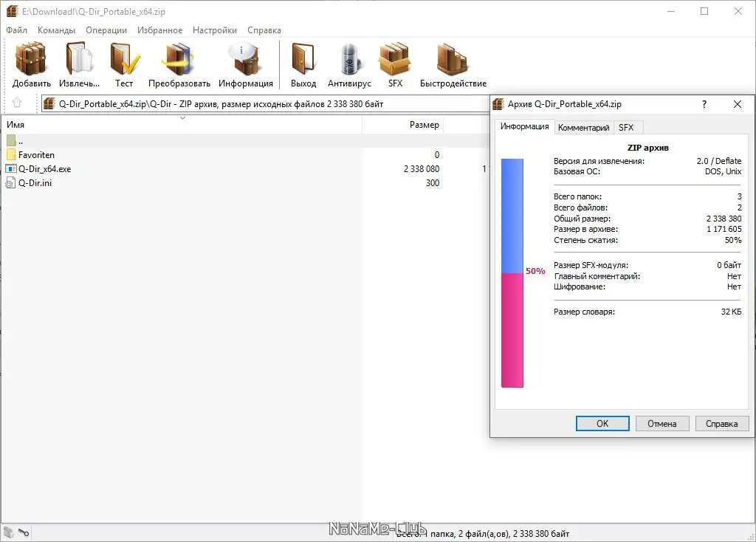756x542 pixels.
Task: Click the archive path address field
Action: 265,103
